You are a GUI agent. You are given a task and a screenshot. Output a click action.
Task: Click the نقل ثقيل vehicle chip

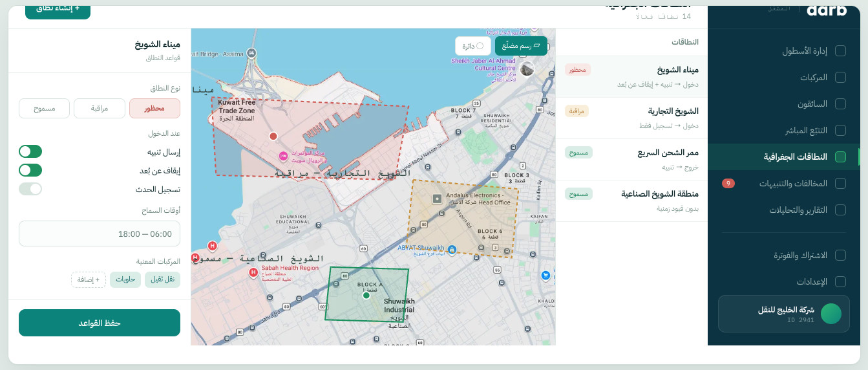162,279
